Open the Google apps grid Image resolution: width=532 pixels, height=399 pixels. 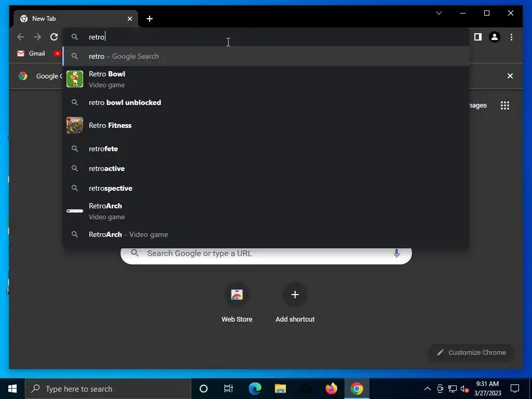(x=505, y=105)
